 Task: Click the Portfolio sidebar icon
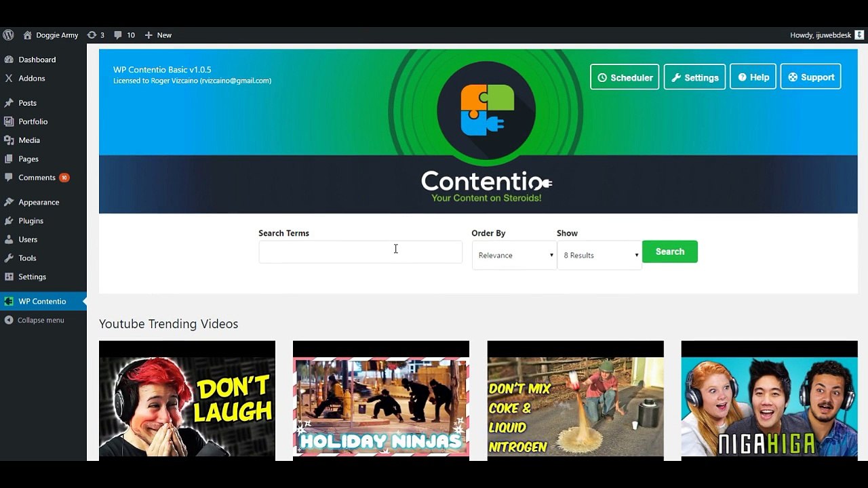pos(9,121)
